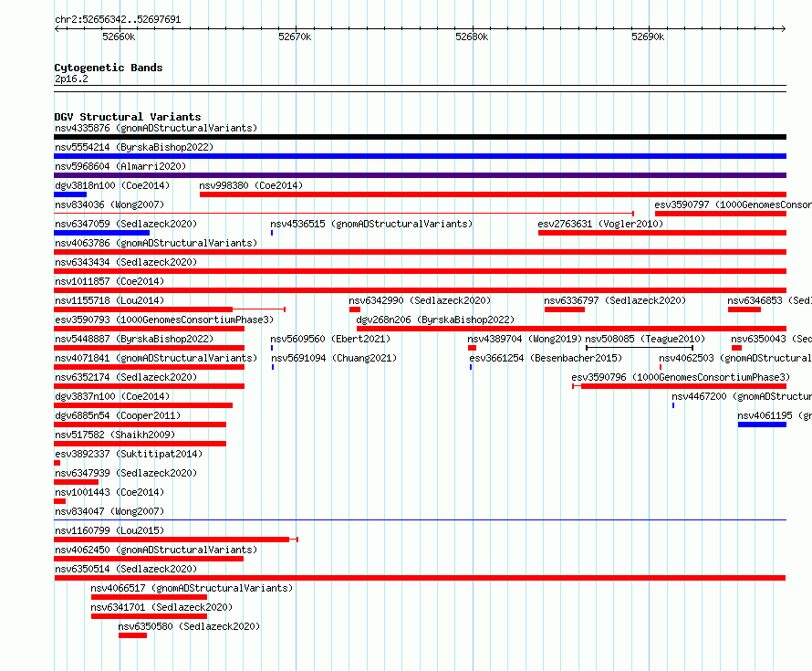Click the DGV Structural Variants track title
This screenshot has height=671, width=812.
tap(128, 117)
